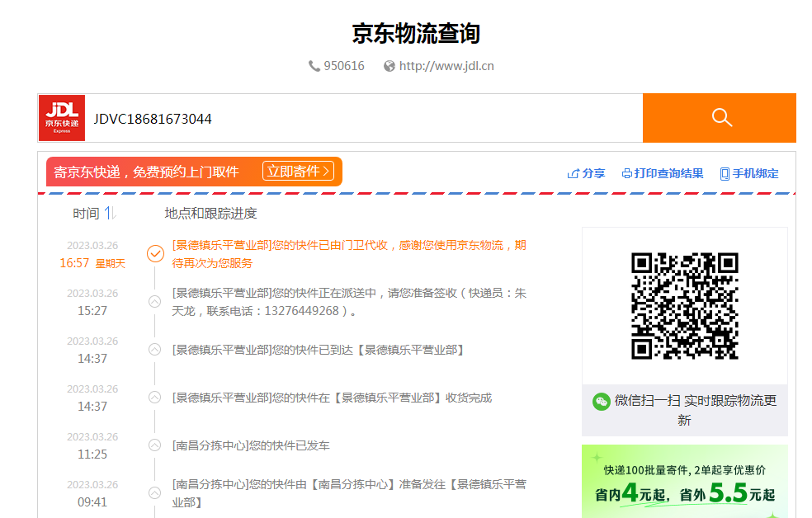Click the 收货完成 status text

point(332,398)
